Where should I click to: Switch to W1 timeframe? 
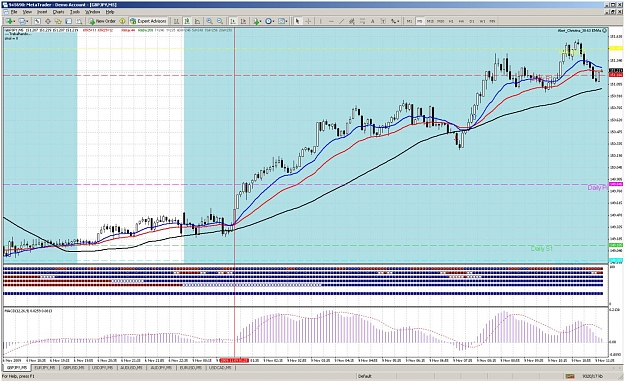pyautogui.click(x=482, y=21)
